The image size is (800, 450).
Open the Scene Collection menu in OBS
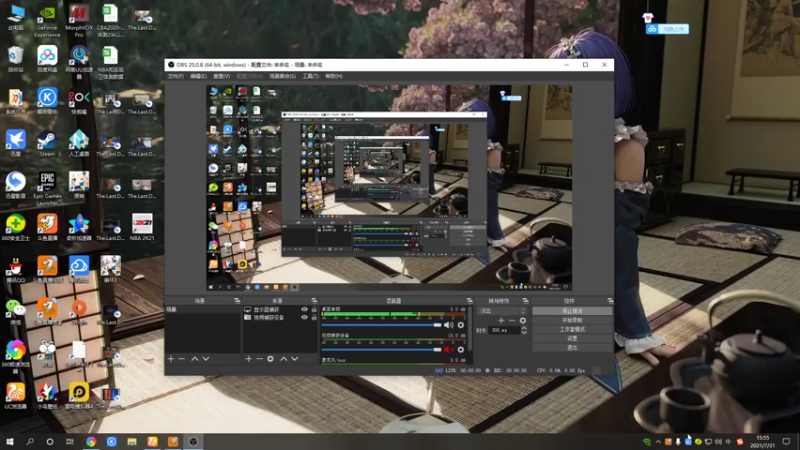click(283, 76)
